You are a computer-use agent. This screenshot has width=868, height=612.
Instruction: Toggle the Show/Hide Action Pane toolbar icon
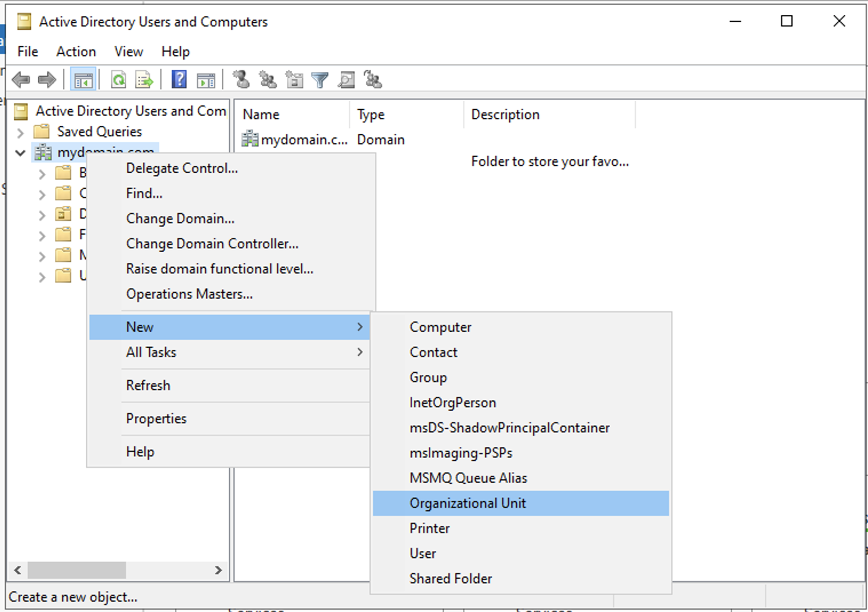click(206, 80)
